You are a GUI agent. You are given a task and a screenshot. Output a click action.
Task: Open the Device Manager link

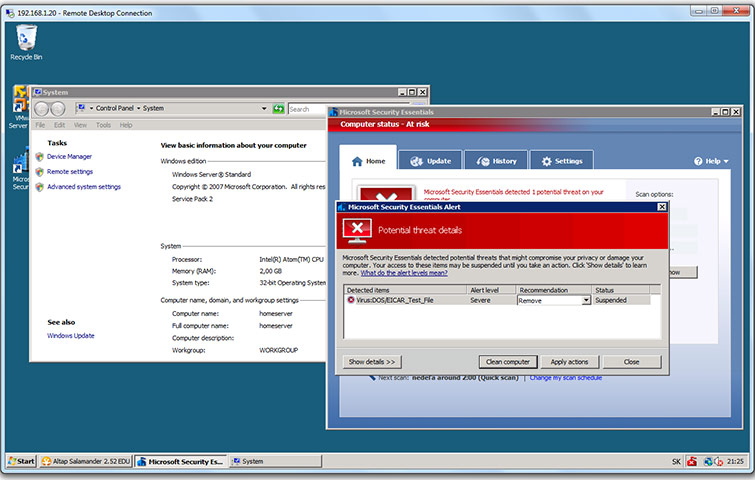(x=69, y=156)
